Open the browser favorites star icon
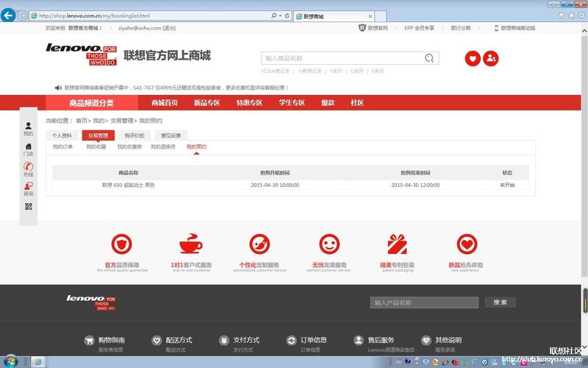The height and width of the screenshot is (368, 588). [572, 15]
